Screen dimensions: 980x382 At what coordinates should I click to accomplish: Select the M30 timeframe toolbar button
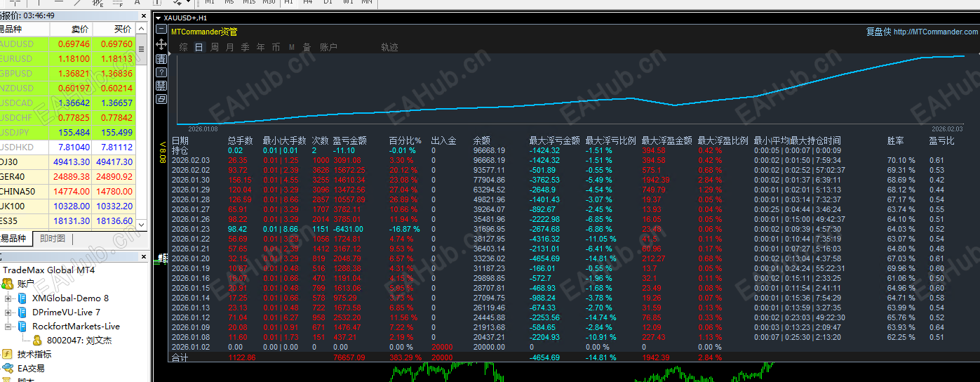tap(269, 3)
